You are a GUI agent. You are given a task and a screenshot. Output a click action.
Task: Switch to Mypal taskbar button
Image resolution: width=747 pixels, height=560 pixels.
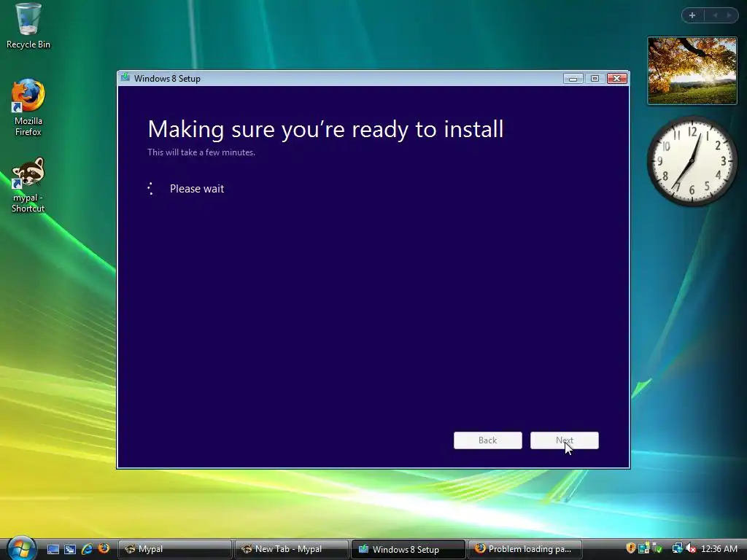pyautogui.click(x=174, y=549)
